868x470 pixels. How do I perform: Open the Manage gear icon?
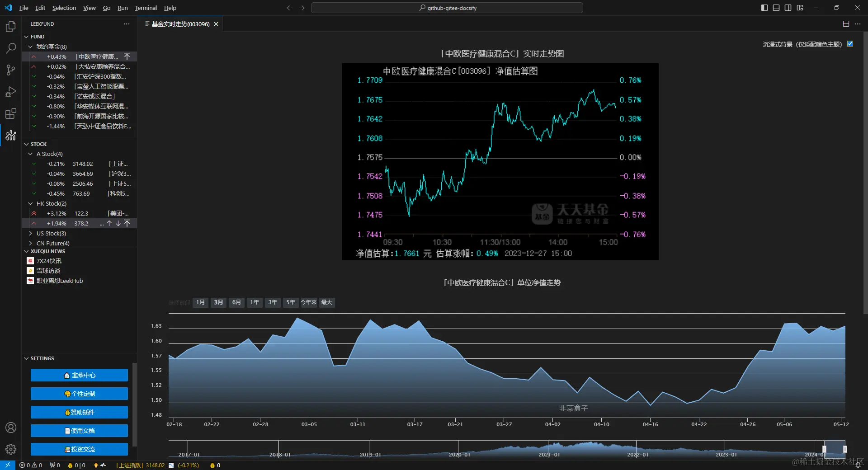11,449
